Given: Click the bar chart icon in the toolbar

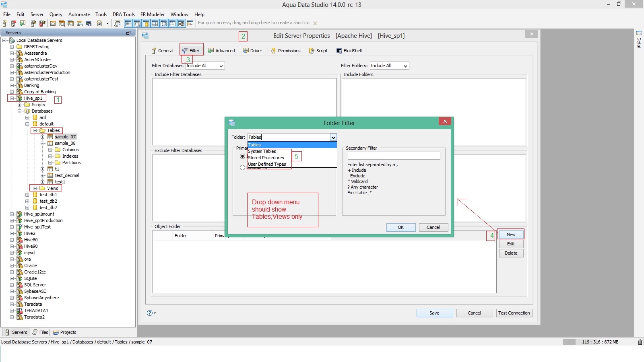Looking at the screenshot, I should (190, 23).
